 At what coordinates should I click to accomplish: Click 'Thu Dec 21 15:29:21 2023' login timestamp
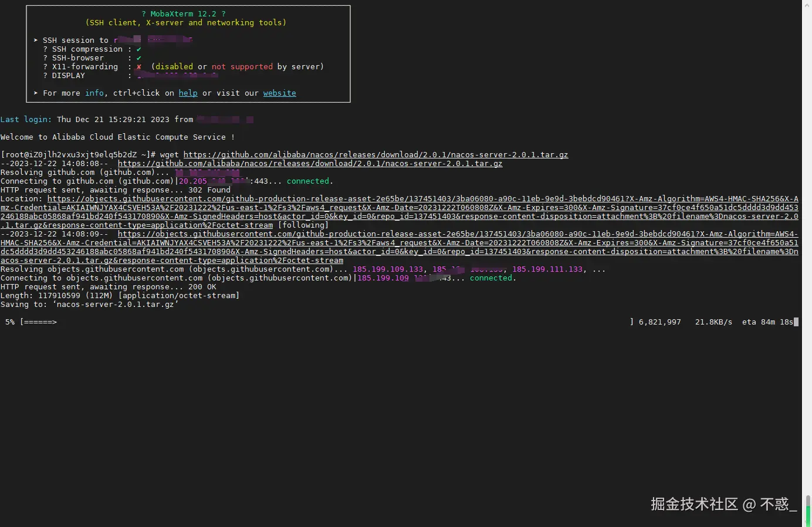click(x=113, y=119)
